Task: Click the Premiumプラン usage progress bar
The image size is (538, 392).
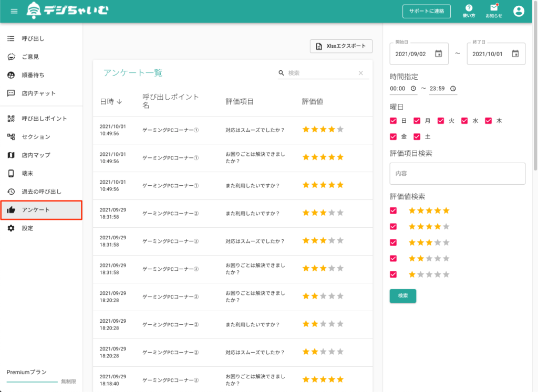Action: click(x=32, y=382)
